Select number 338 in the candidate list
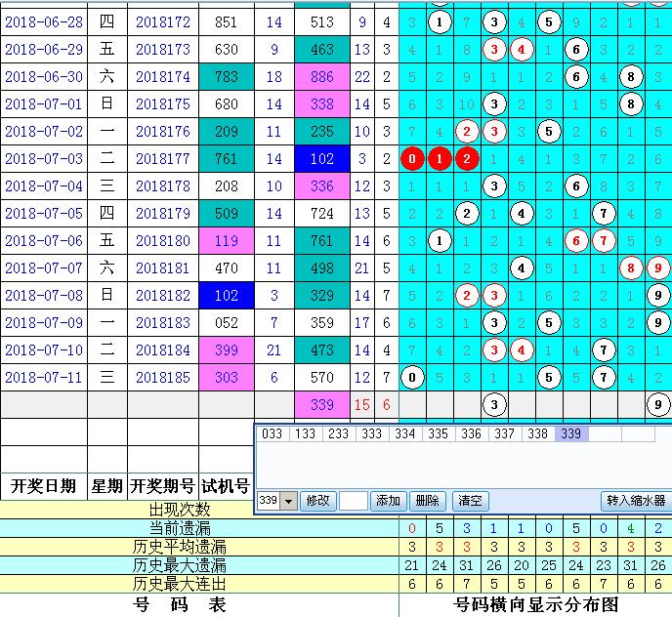 pyautogui.click(x=538, y=433)
